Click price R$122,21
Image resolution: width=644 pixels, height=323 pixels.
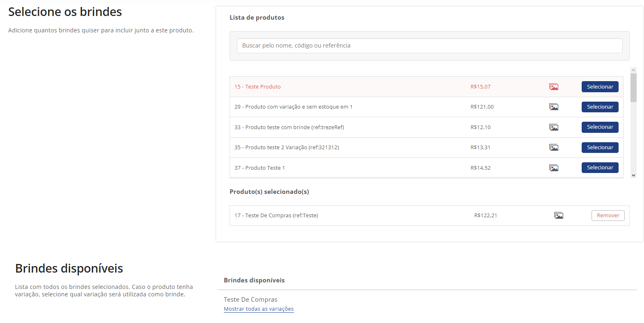pos(486,216)
